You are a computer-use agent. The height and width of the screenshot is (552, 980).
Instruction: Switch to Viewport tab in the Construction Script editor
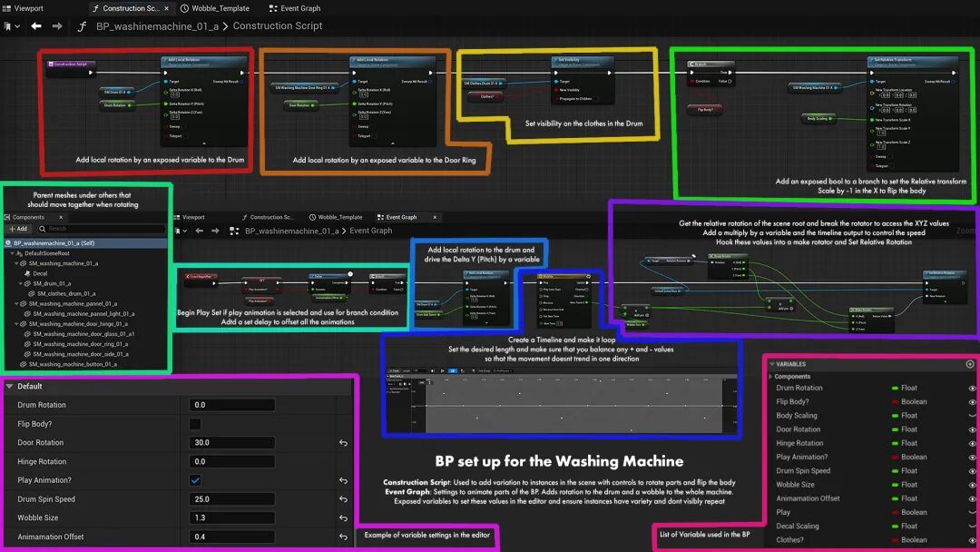(x=23, y=8)
